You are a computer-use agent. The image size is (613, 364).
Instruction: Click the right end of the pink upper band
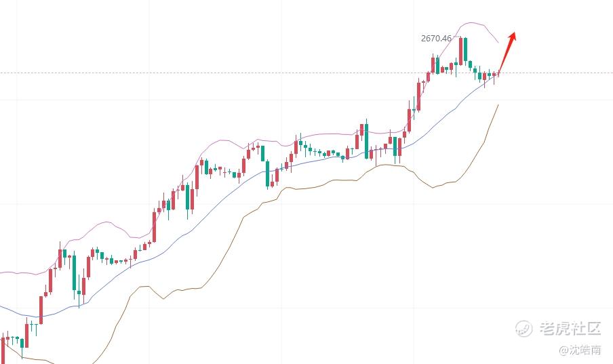[498, 42]
